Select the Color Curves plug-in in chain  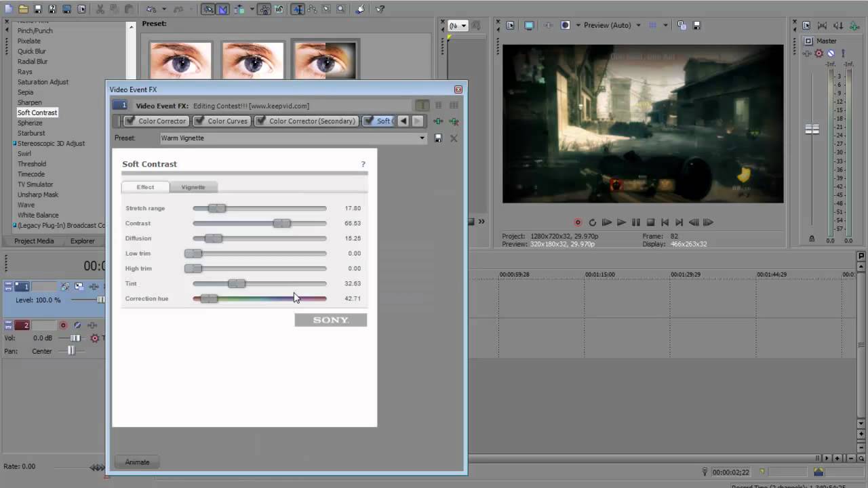[x=221, y=121]
